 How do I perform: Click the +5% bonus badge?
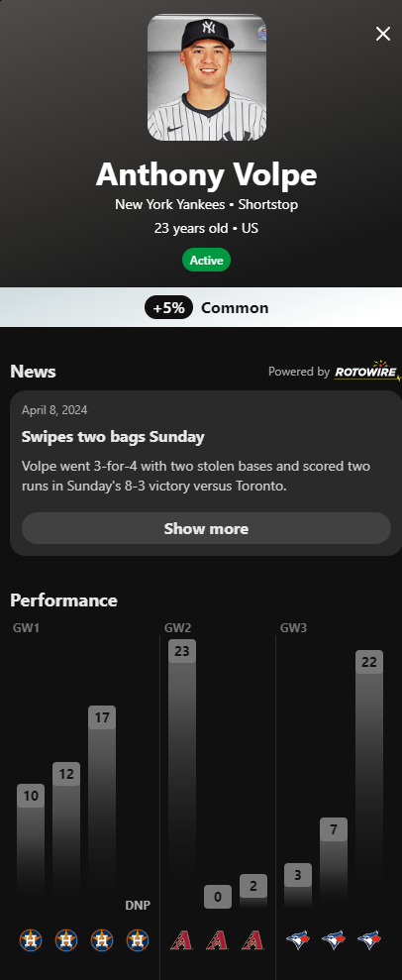coord(168,307)
